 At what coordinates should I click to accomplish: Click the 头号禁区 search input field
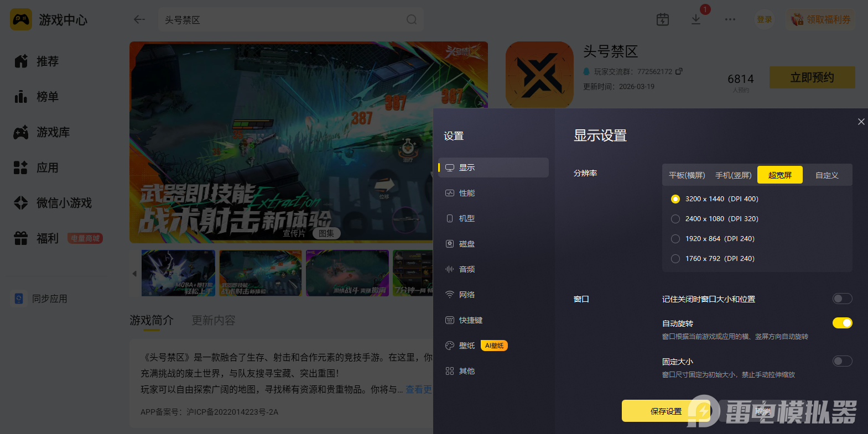[291, 19]
